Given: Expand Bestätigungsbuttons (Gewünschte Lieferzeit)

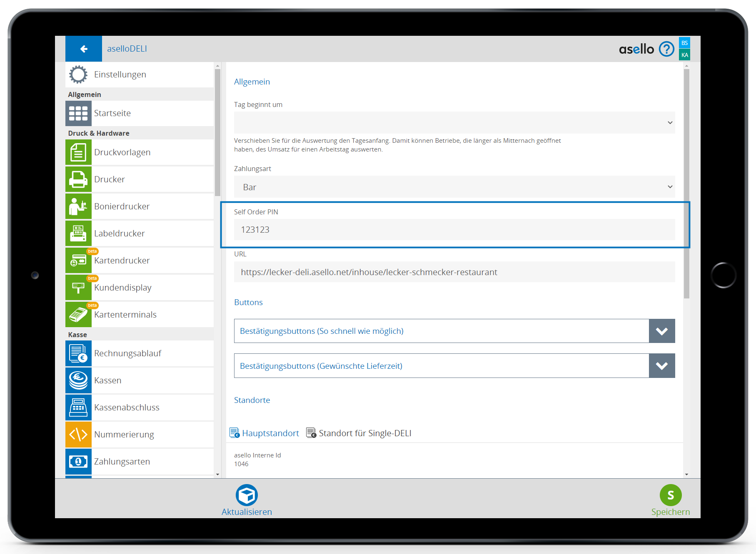Looking at the screenshot, I should 661,366.
